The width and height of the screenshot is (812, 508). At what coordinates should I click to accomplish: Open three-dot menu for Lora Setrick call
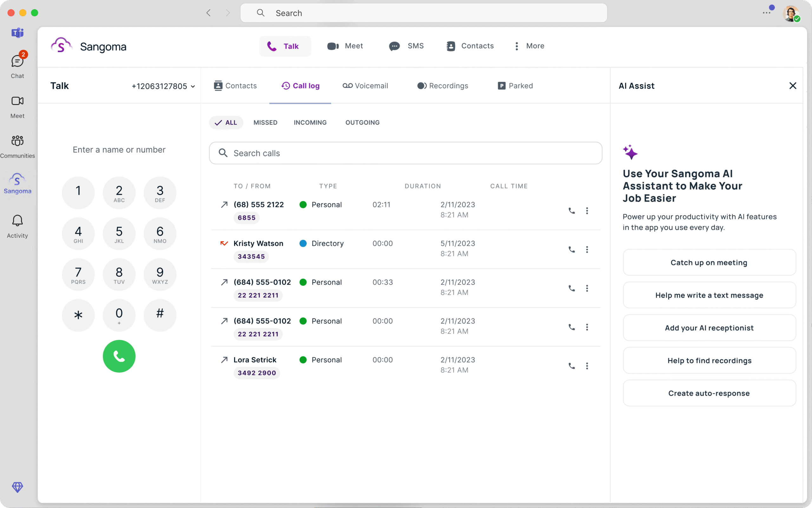[587, 365]
